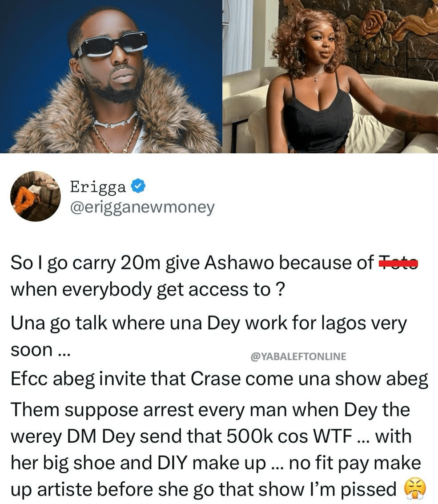This screenshot has height=504, width=438.
Task: Click the blue verified badge beside Erigga
Action: tap(138, 186)
